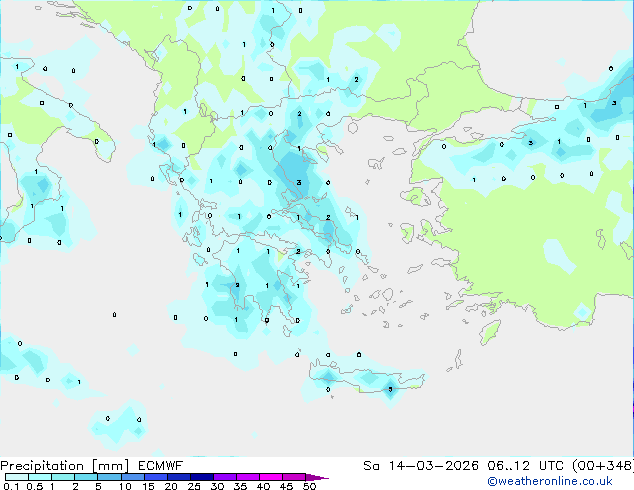
Task: Click the 40–45 mm magenta legend swatch
Action: [271, 477]
